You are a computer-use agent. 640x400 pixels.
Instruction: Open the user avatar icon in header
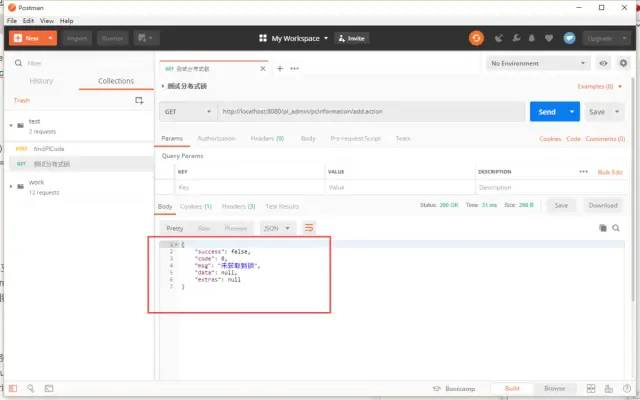coord(569,38)
